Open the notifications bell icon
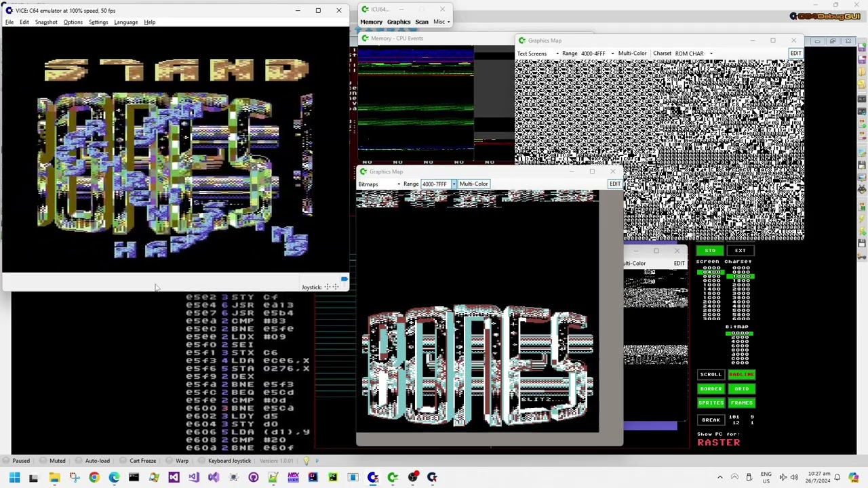The width and height of the screenshot is (868, 488). [837, 477]
